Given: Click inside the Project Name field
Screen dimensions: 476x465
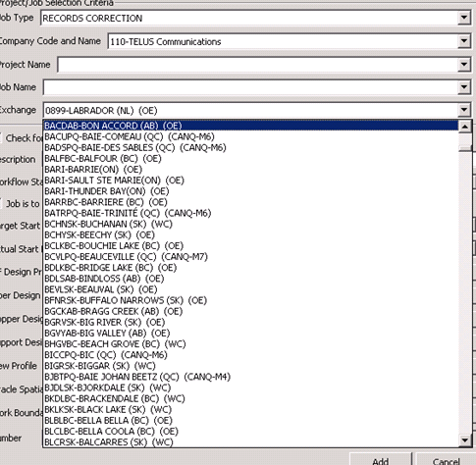Looking at the screenshot, I should coord(258,65).
